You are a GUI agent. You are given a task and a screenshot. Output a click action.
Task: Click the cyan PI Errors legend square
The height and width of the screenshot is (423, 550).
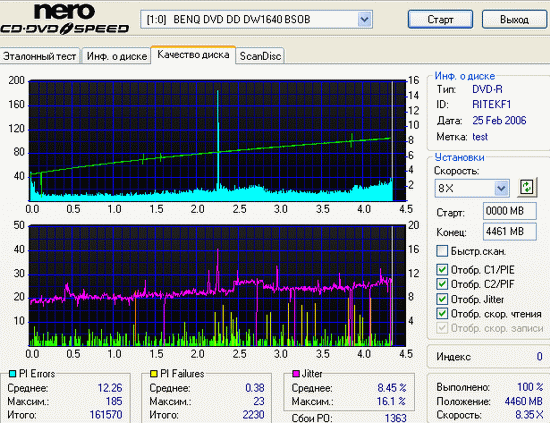(12, 374)
